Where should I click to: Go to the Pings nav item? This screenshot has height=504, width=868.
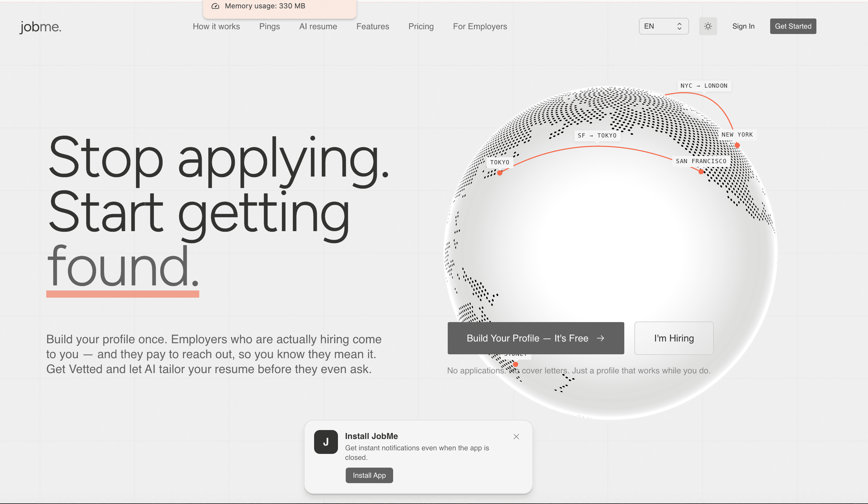[269, 27]
